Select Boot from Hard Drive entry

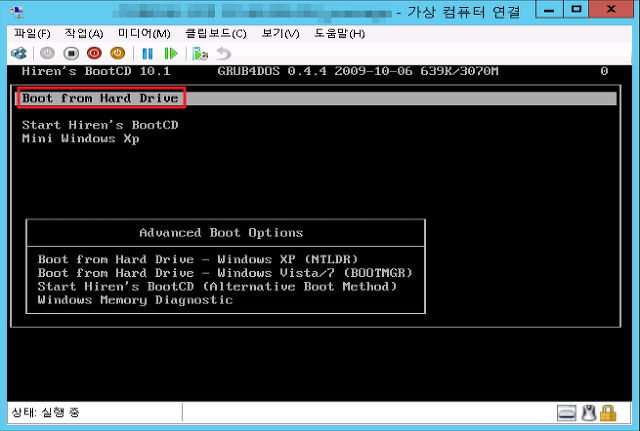(x=316, y=98)
